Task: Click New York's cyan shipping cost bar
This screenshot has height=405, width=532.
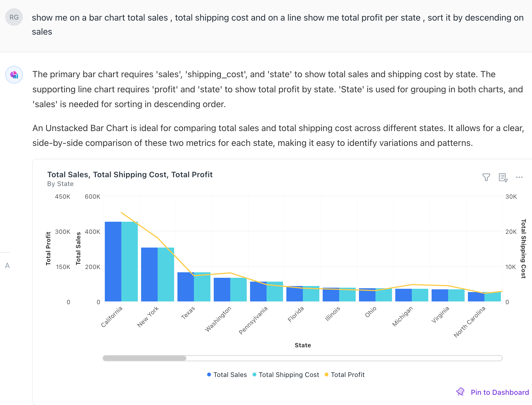Action: (166, 274)
